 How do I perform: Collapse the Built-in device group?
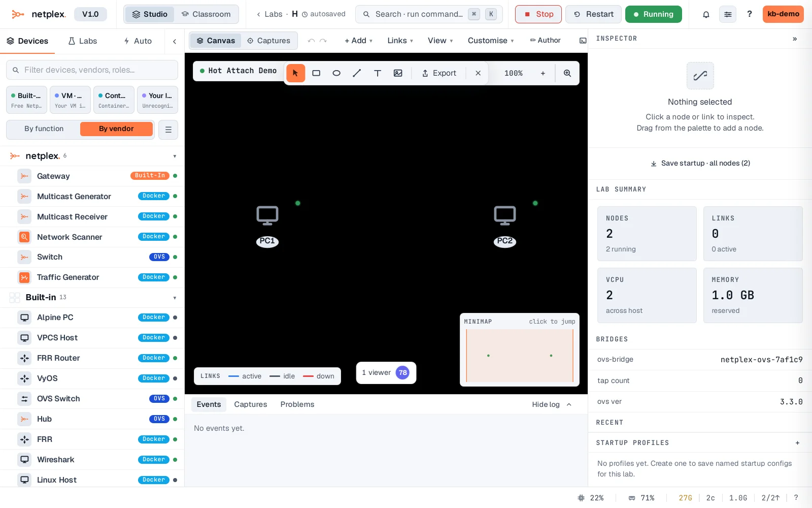click(175, 298)
